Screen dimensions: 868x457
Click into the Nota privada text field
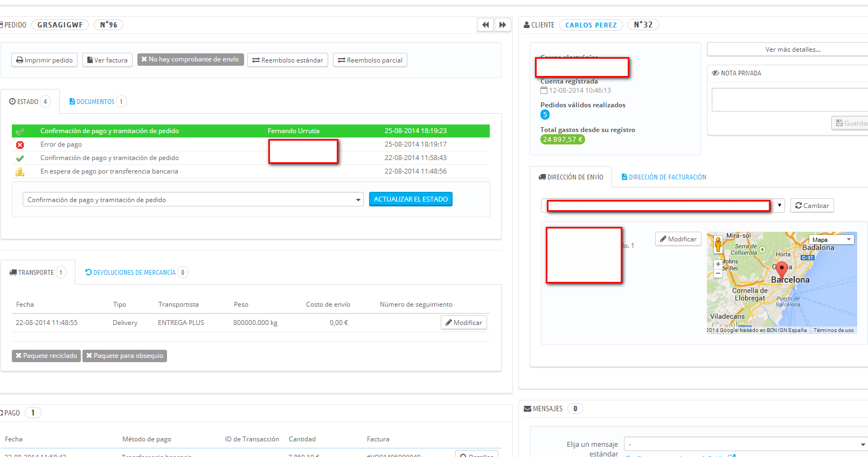tap(790, 100)
